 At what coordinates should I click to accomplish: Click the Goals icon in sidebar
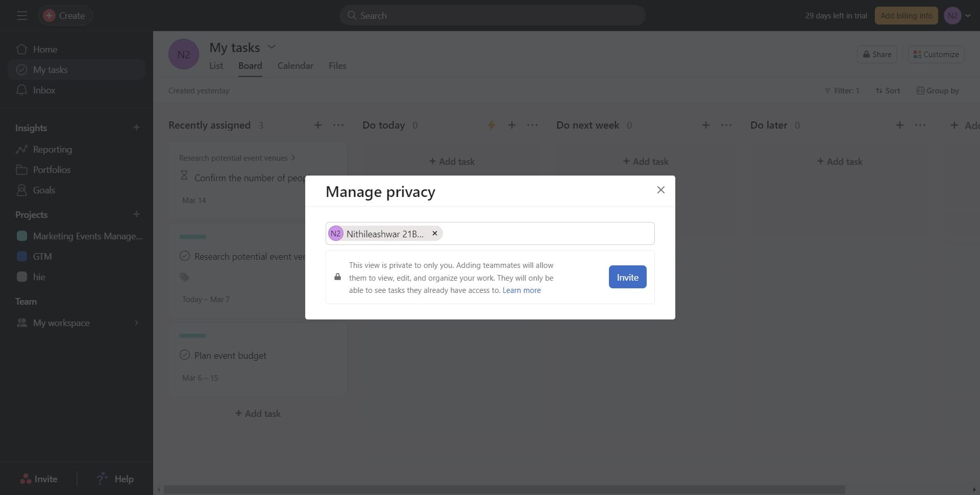pyautogui.click(x=21, y=190)
